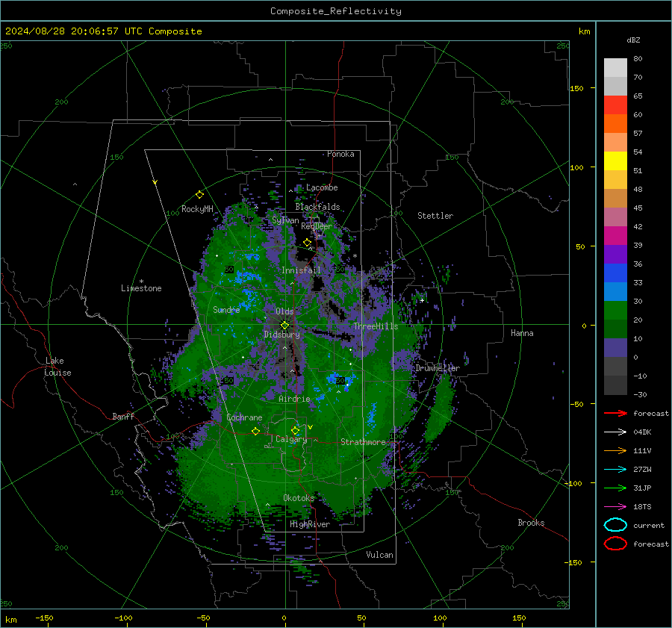Click the Didsbury town label
This screenshot has width=672, height=628.
tap(282, 335)
